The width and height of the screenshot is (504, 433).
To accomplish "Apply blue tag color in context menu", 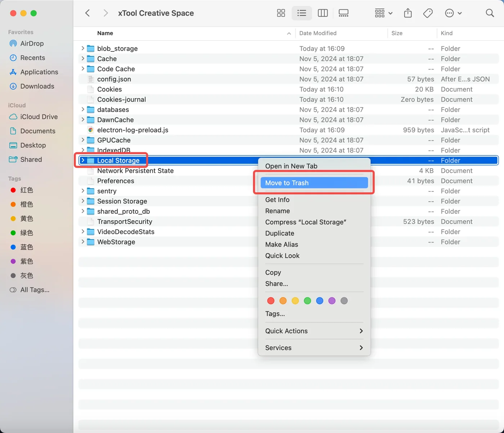I will (x=320, y=301).
